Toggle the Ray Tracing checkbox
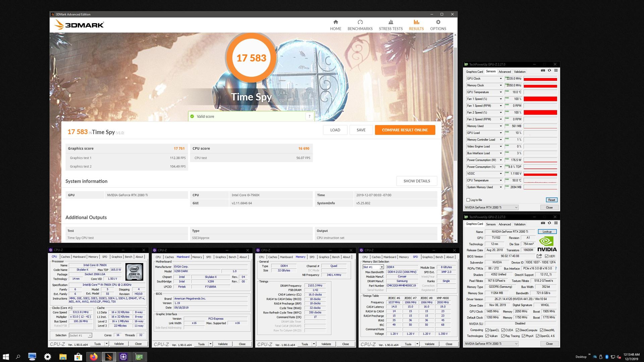Image resolution: width=644 pixels, height=362 pixels. click(503, 336)
